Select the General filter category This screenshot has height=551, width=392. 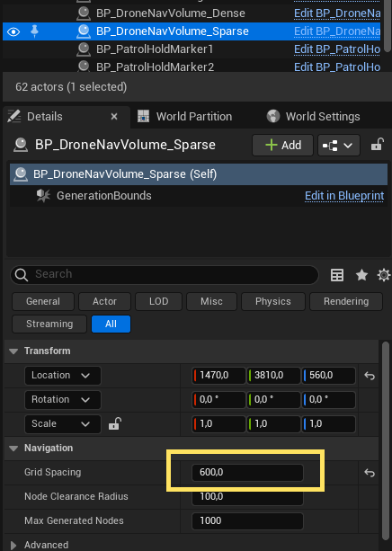[43, 301]
